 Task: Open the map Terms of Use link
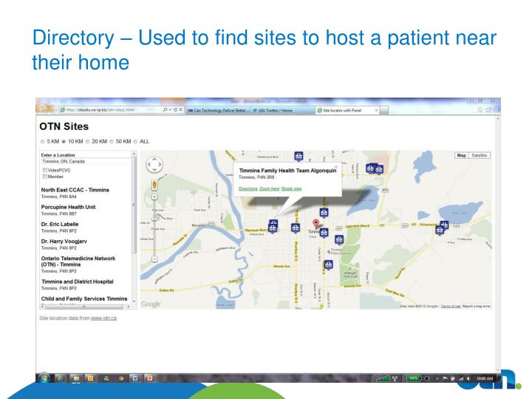(451, 306)
